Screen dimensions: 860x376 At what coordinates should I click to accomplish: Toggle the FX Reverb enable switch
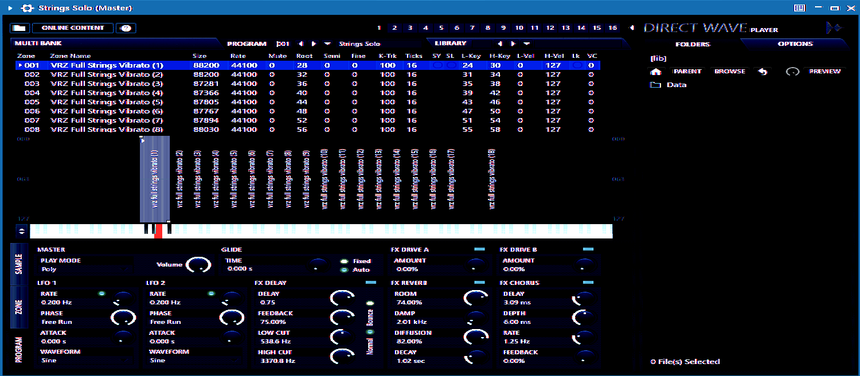pyautogui.click(x=480, y=282)
